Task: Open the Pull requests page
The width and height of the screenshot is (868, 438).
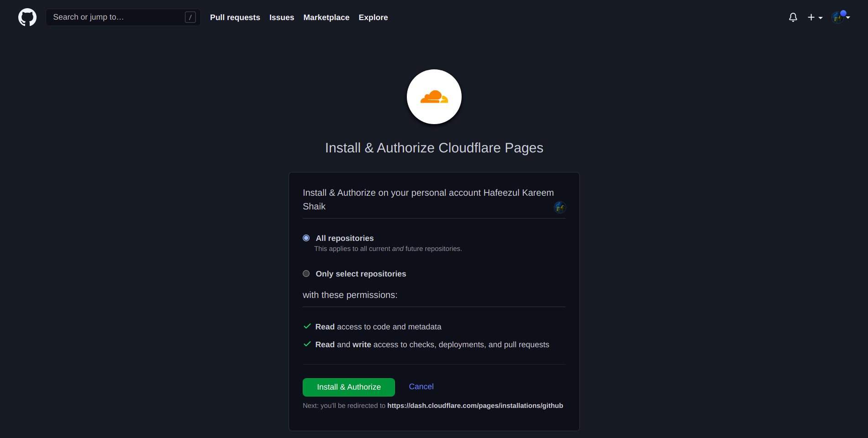Action: [235, 17]
